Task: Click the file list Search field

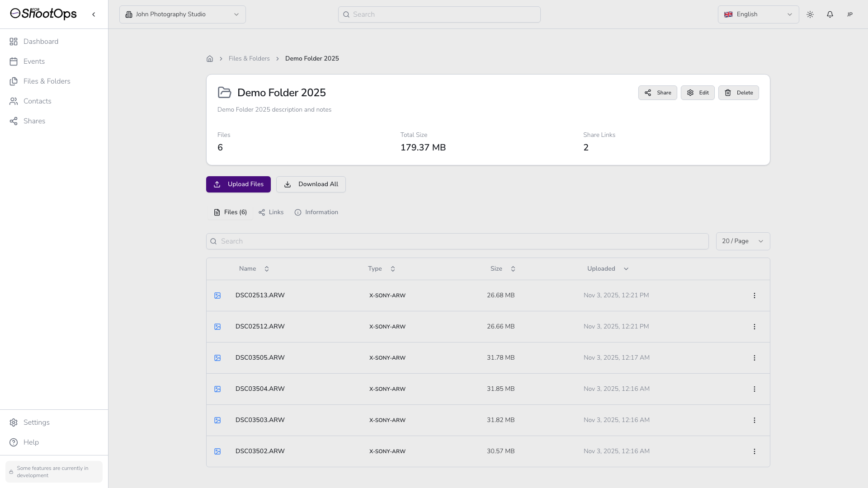Action: (x=457, y=241)
